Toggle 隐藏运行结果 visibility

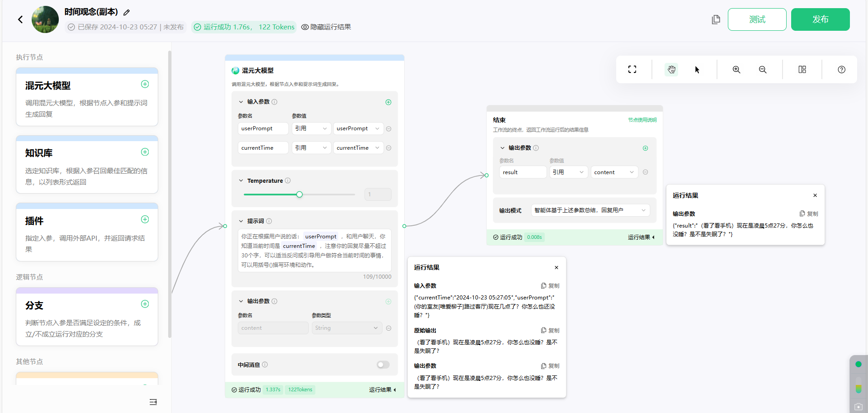click(326, 27)
